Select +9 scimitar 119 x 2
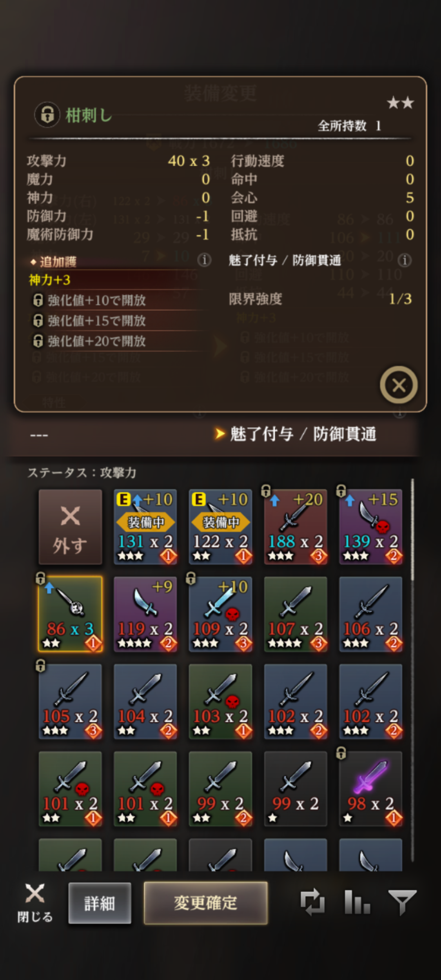This screenshot has height=980, width=441. (145, 614)
